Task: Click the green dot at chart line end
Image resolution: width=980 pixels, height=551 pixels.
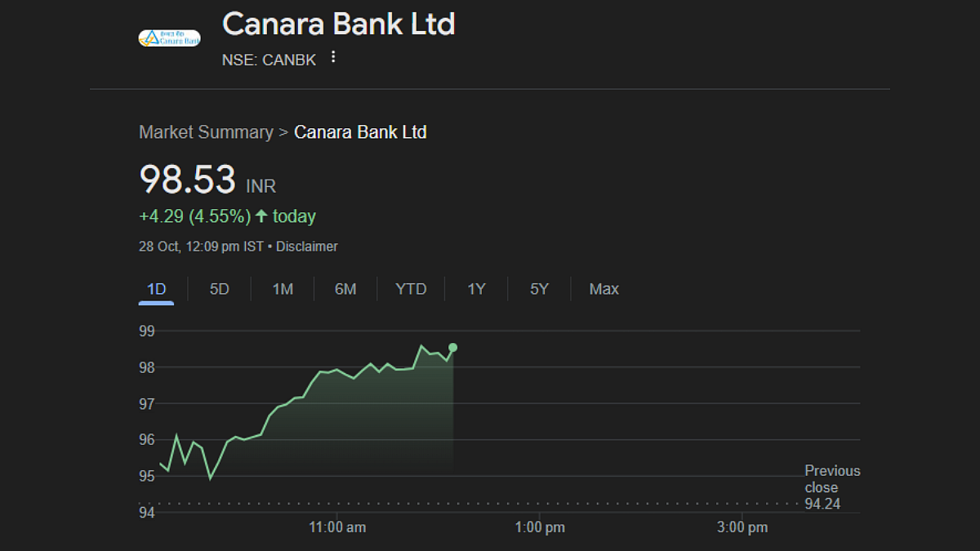Action: pyautogui.click(x=453, y=348)
